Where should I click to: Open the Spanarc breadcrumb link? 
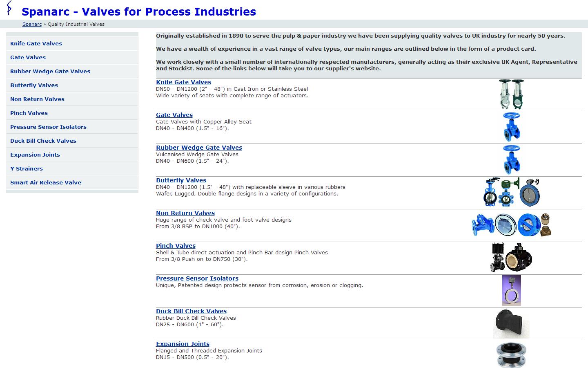click(x=32, y=24)
